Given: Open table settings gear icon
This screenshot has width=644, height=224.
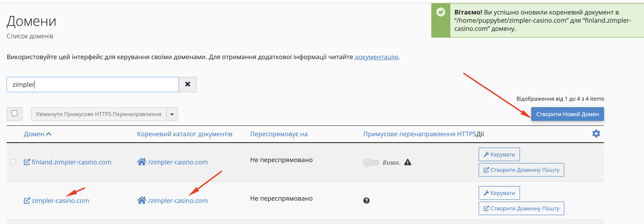Looking at the screenshot, I should 596,134.
